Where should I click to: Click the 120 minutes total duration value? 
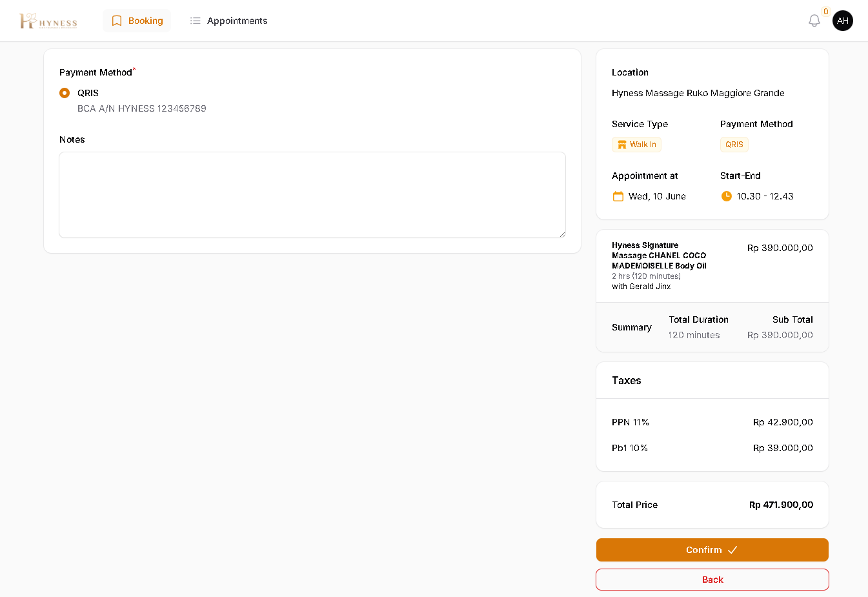pyautogui.click(x=694, y=335)
